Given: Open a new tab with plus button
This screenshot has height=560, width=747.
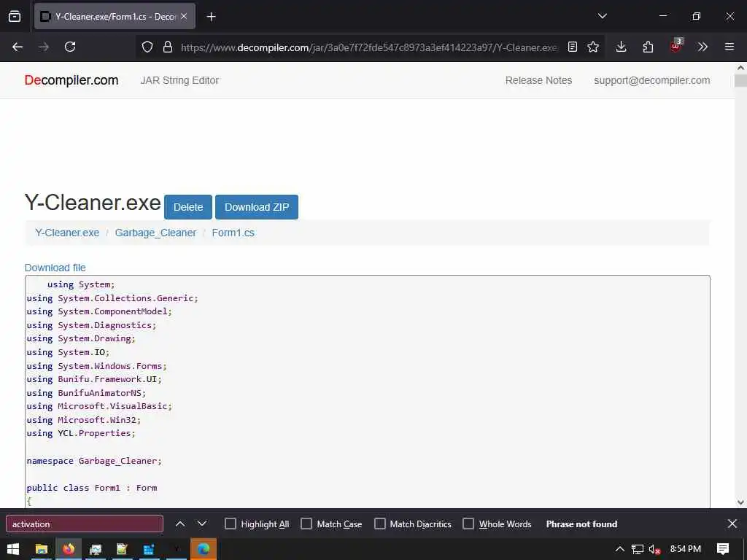Looking at the screenshot, I should 211,17.
